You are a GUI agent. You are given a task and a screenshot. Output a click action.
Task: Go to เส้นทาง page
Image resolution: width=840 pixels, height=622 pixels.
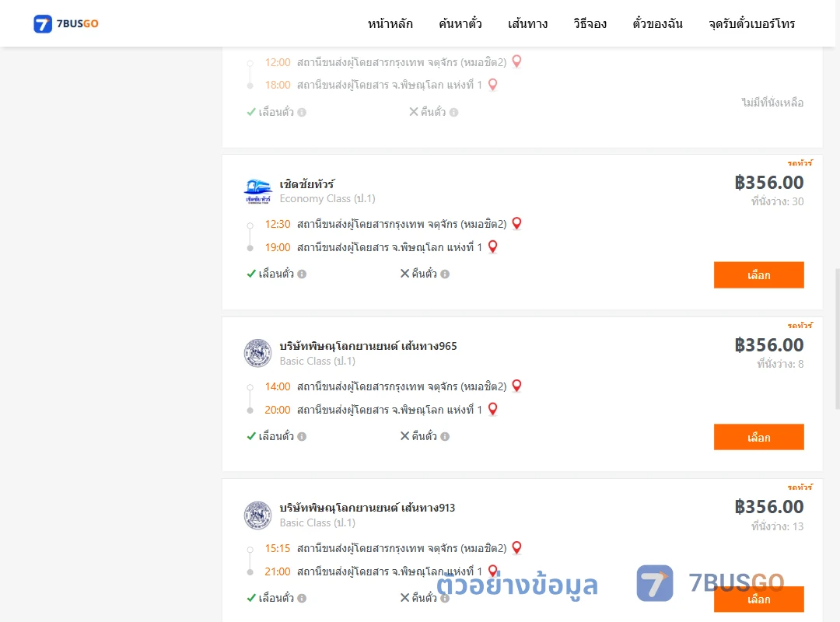click(x=527, y=23)
